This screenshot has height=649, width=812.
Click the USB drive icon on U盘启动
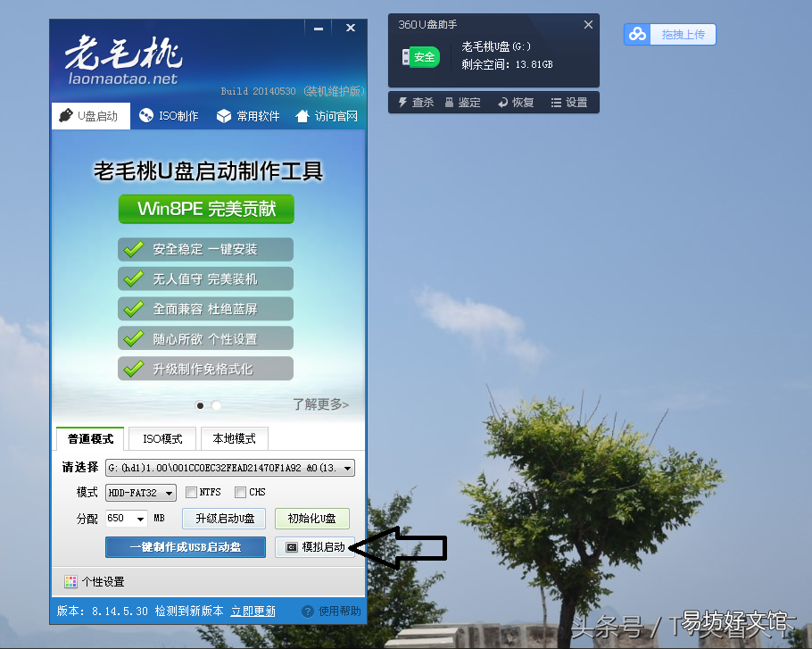66,115
